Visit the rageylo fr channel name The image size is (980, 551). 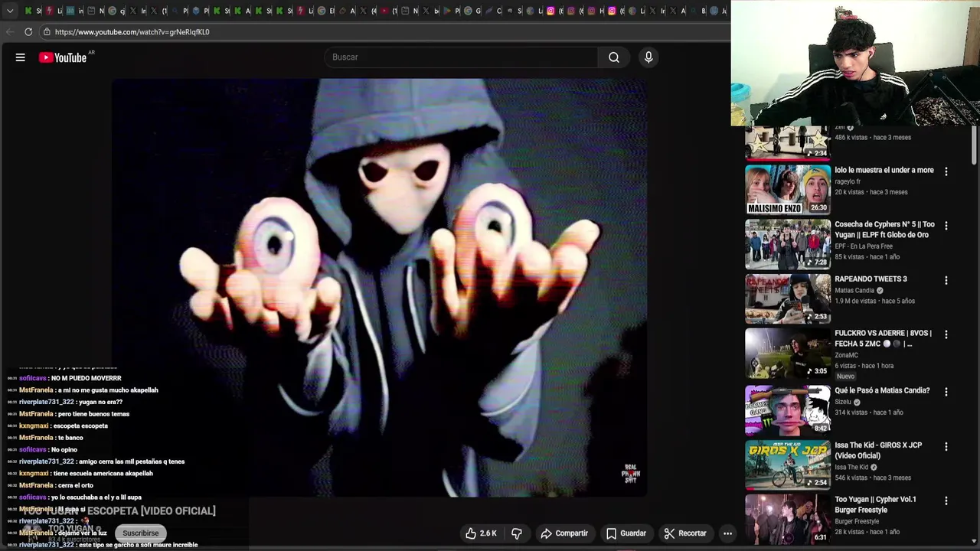[x=848, y=181]
